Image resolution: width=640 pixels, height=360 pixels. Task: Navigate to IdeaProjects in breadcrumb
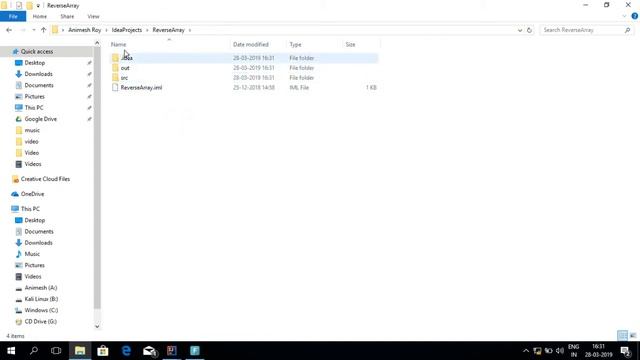(x=127, y=30)
